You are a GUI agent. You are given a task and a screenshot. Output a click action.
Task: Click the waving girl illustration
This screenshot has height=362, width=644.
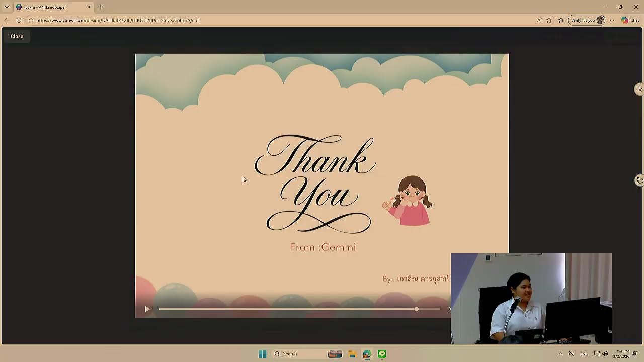408,201
